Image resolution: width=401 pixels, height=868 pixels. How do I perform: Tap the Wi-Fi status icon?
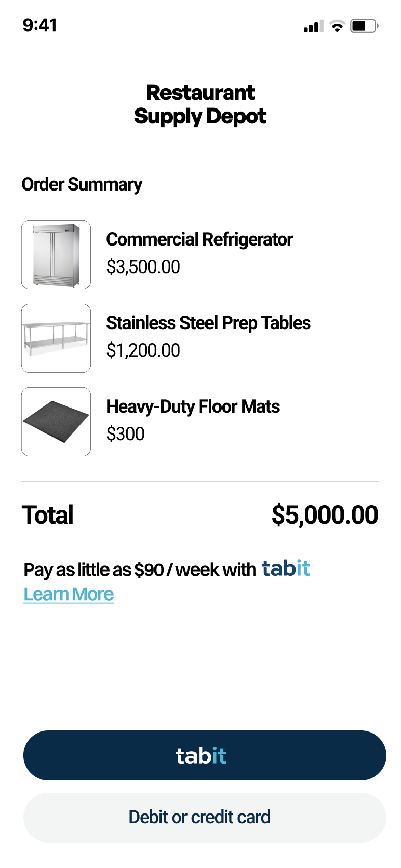point(337,26)
